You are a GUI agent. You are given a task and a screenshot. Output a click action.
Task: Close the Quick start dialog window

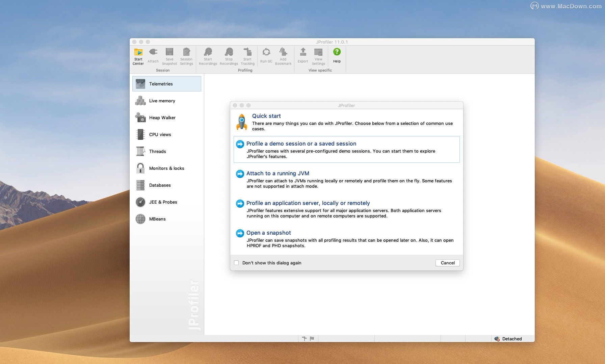point(235,105)
